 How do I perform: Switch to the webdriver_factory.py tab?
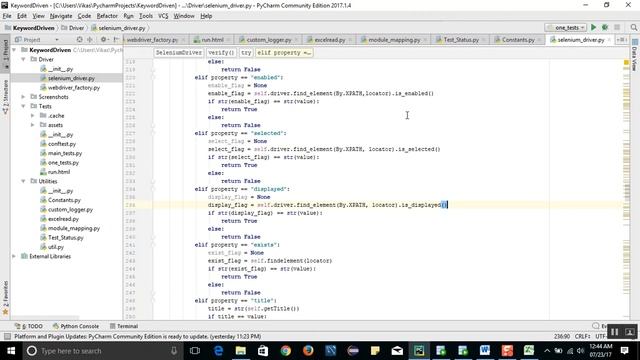click(151, 40)
